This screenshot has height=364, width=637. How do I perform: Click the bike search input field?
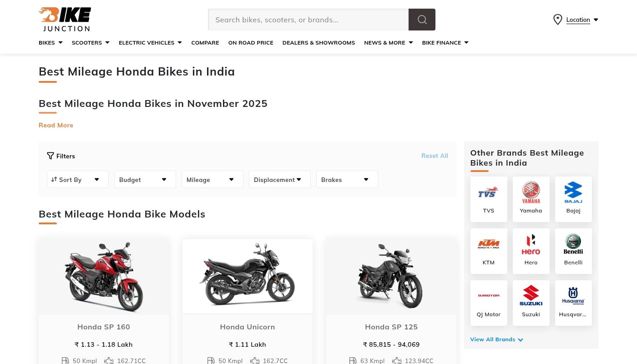click(308, 20)
